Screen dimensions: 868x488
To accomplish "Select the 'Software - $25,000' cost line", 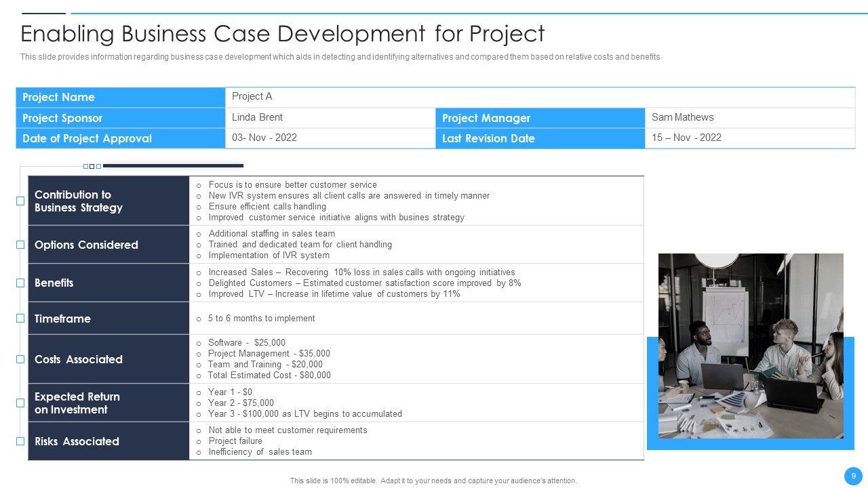I will tap(247, 343).
